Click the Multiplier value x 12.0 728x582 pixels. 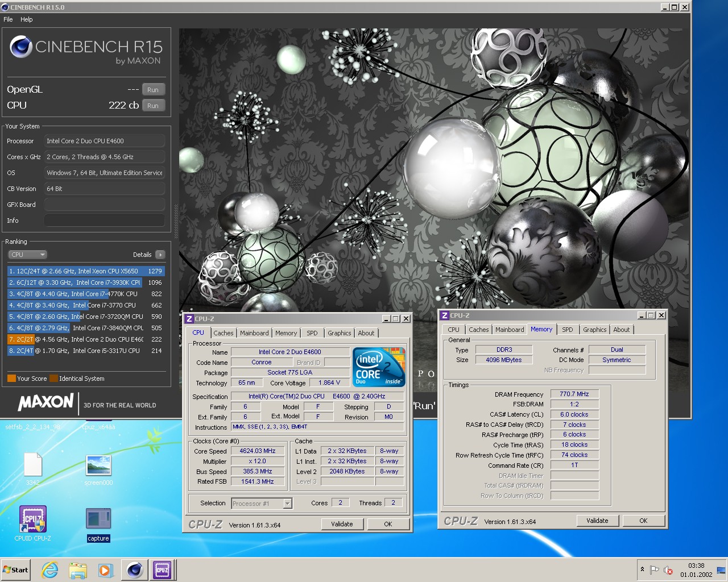click(257, 462)
